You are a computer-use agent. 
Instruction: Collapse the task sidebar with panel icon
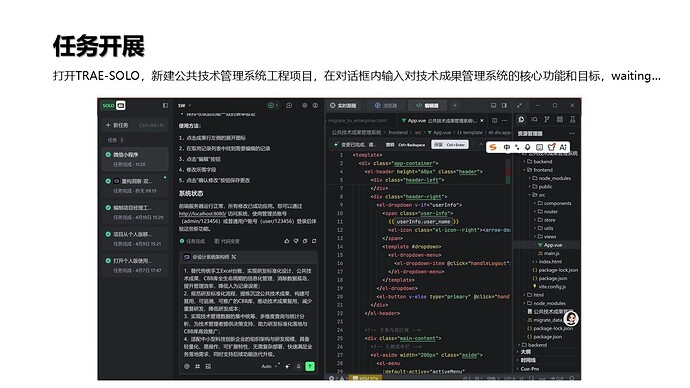click(165, 106)
